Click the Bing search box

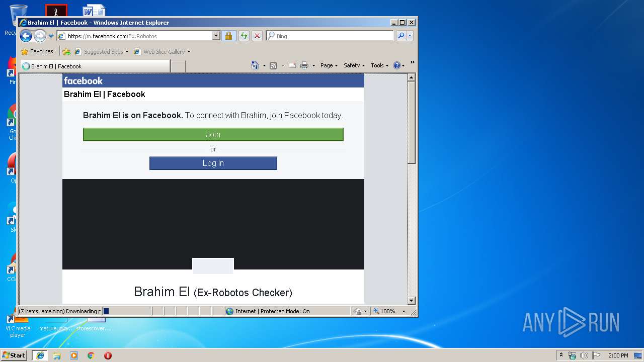coord(330,36)
